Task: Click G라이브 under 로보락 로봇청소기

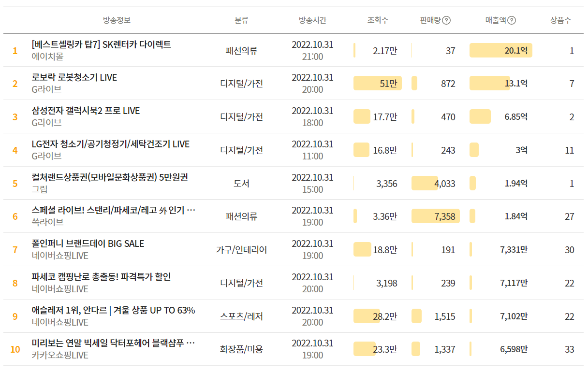Action: [46, 89]
